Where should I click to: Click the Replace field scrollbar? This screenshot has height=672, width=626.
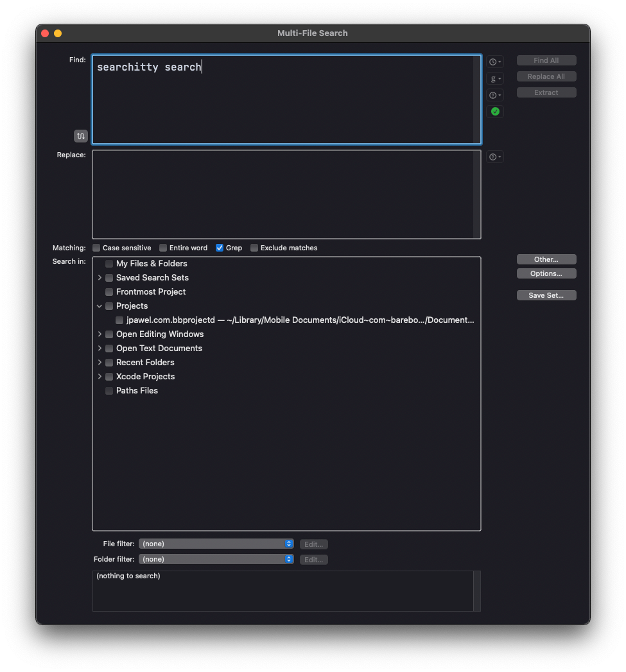(x=477, y=194)
